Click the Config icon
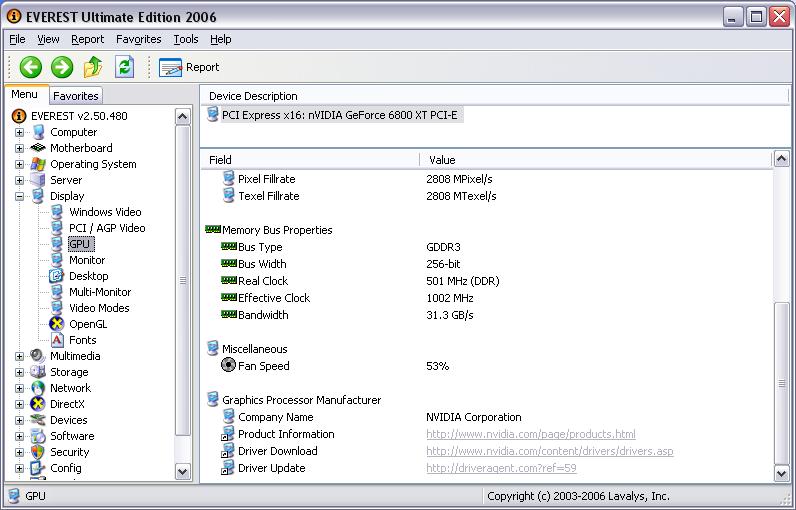 click(x=38, y=468)
